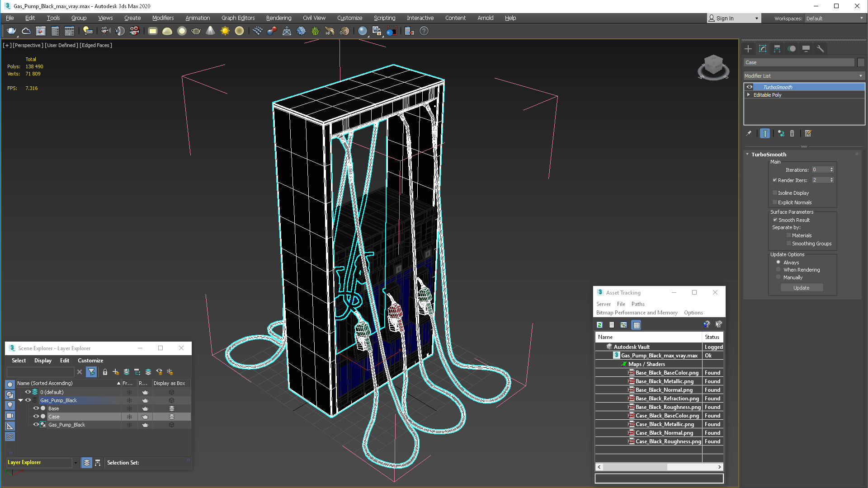Open the Modifiers menu
Image resolution: width=868 pixels, height=488 pixels.
click(163, 18)
